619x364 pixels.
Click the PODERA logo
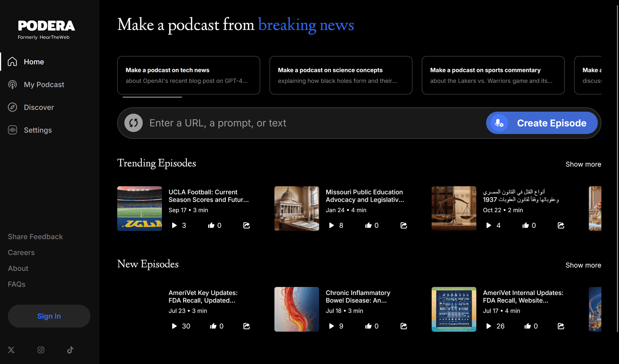[x=46, y=30]
